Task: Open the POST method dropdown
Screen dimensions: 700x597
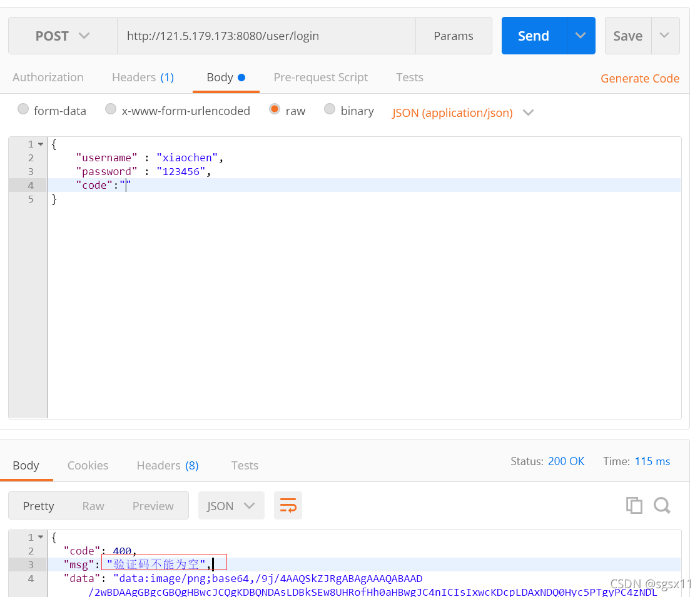Action: coord(63,36)
